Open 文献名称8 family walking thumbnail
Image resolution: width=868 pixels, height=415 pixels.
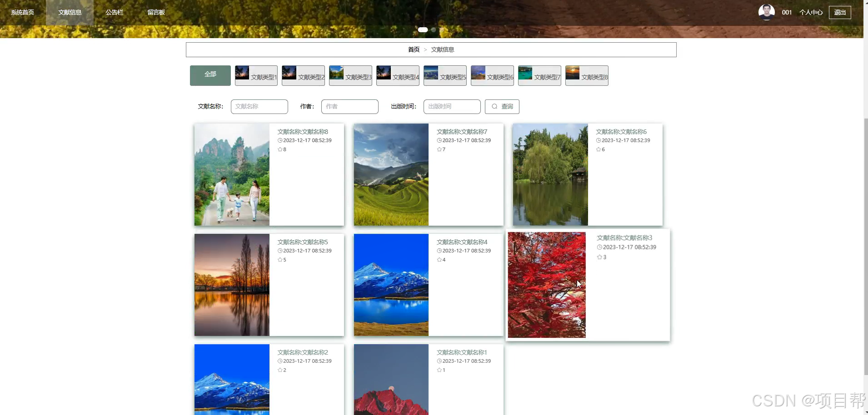coord(232,174)
